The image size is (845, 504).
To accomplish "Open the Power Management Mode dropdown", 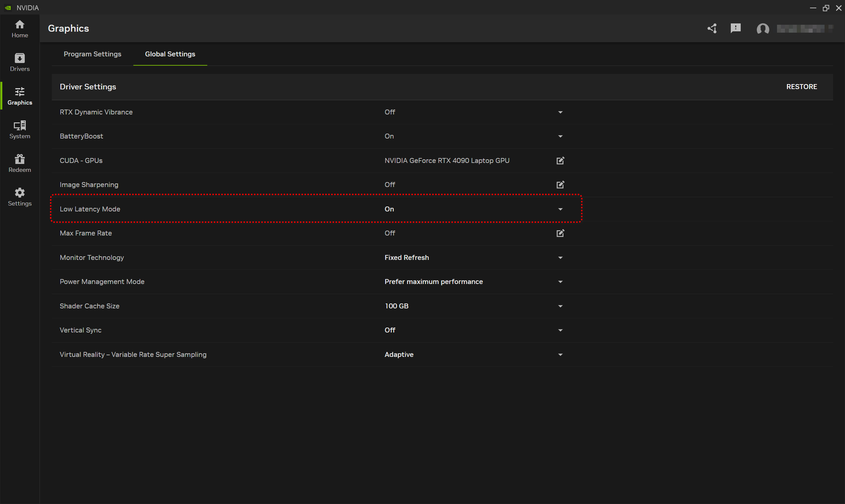I will click(x=560, y=282).
